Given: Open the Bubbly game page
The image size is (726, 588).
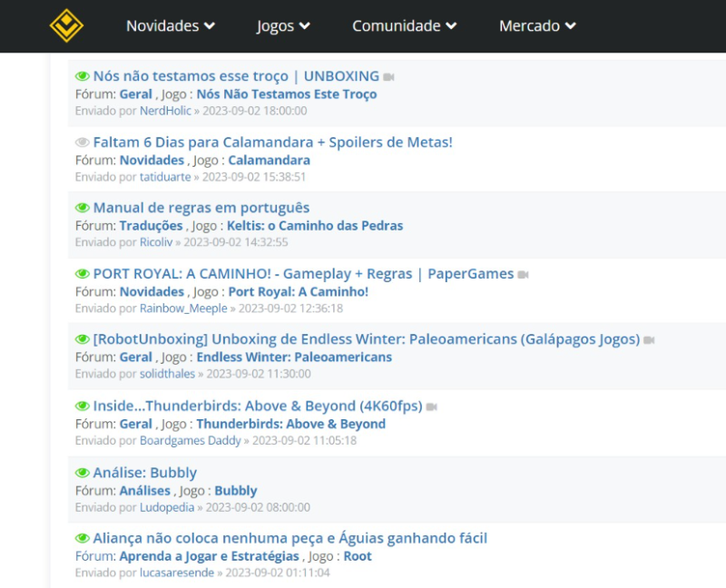Looking at the screenshot, I should click(236, 491).
